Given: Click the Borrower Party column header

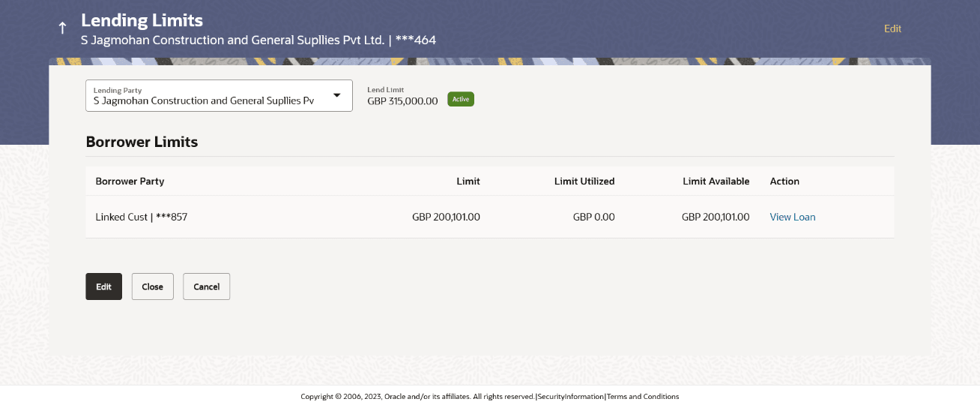Looking at the screenshot, I should (130, 181).
